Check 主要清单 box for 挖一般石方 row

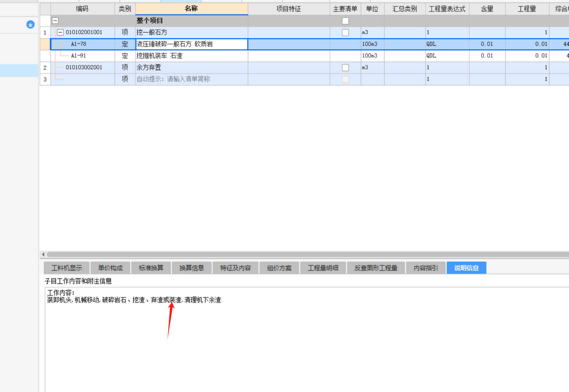point(345,33)
